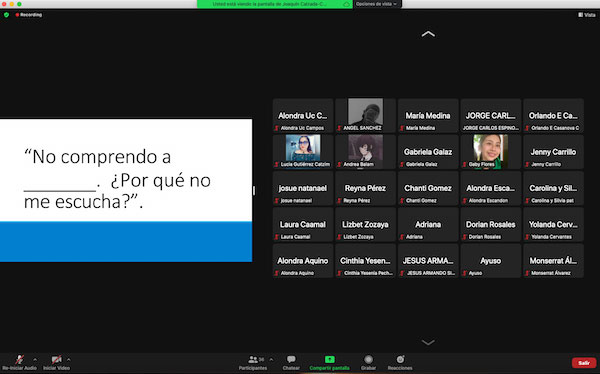This screenshot has width=600, height=374.
Task: Select the JESUS ARMANDO participant tile
Action: 428,261
